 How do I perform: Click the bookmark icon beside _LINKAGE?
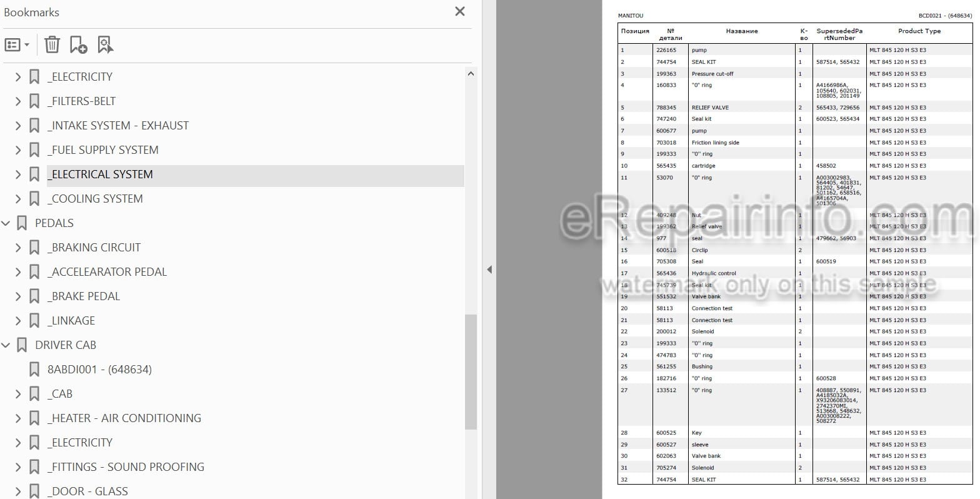34,321
